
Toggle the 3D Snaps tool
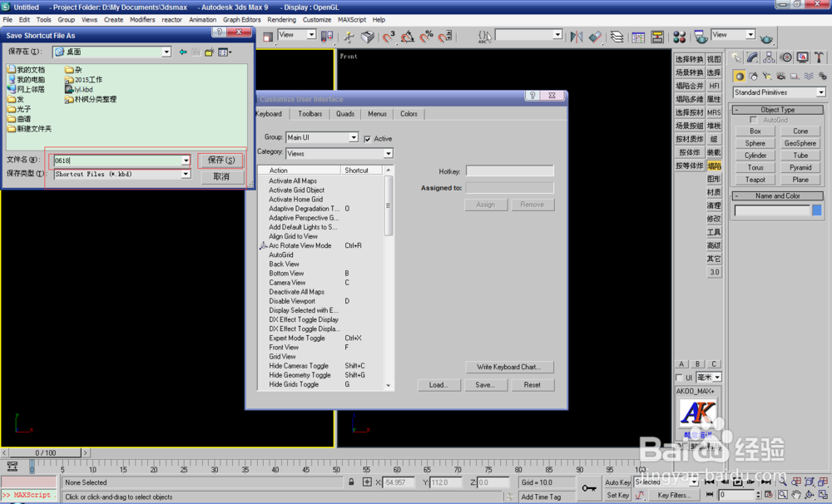pos(389,37)
